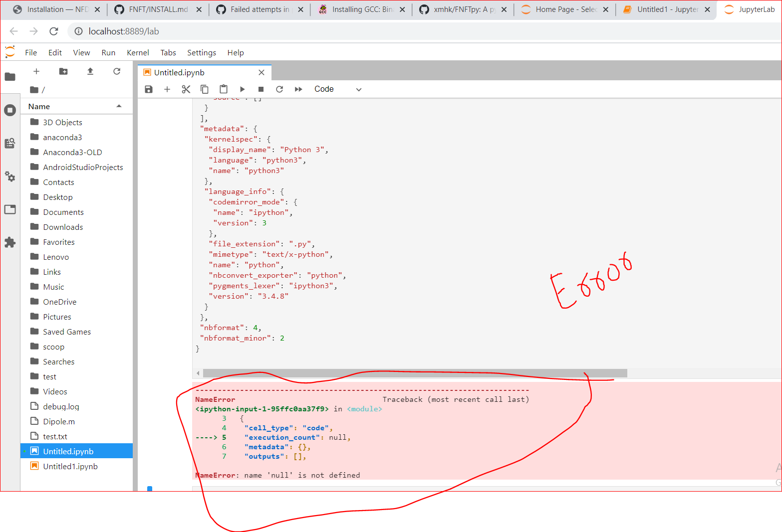Stop the kernel with the square icon
The height and width of the screenshot is (532, 782).
click(261, 89)
